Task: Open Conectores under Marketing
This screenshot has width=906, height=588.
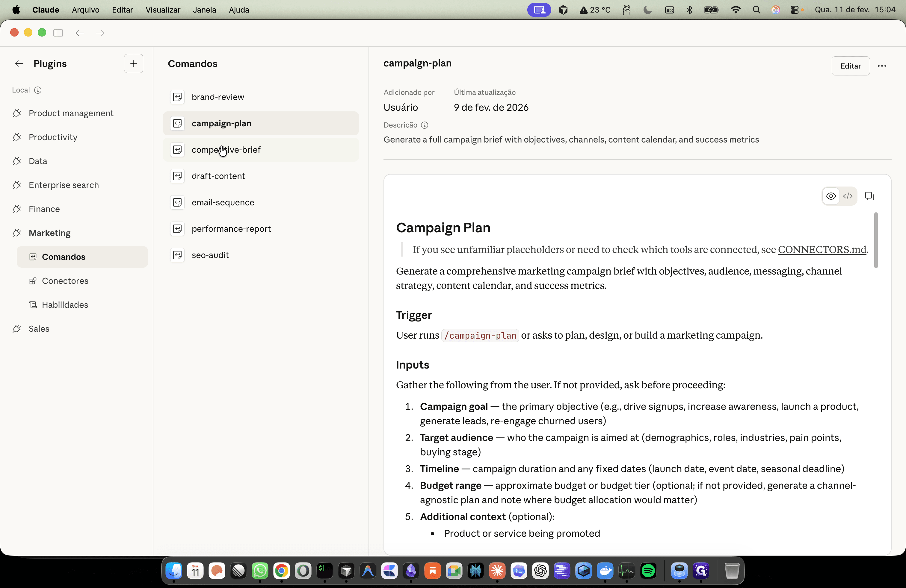Action: point(82,281)
